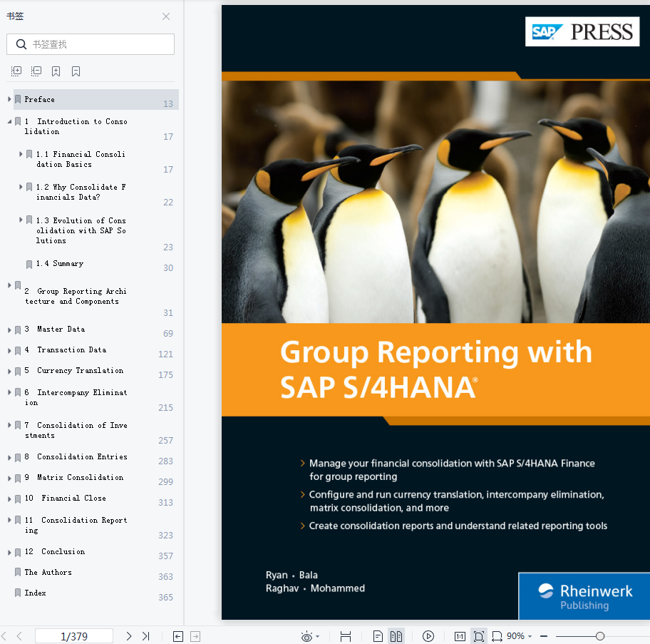
Task: Go forward to next view
Action: (x=195, y=636)
